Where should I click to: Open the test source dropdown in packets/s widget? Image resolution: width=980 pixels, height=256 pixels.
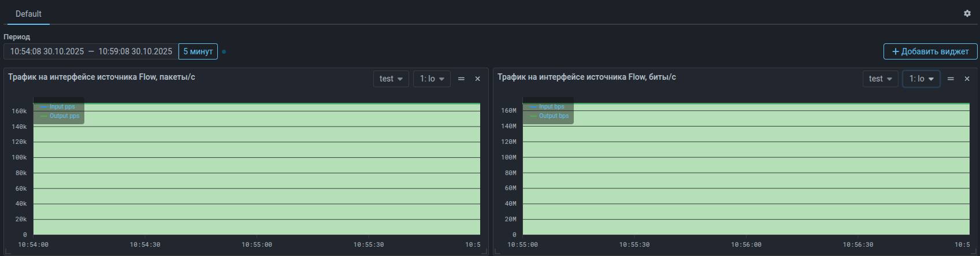pyautogui.click(x=391, y=79)
